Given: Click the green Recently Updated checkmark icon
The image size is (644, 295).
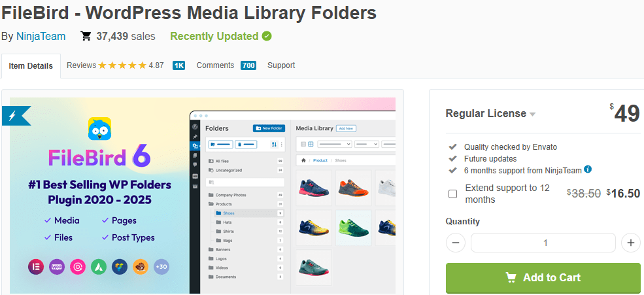Looking at the screenshot, I should (x=267, y=36).
